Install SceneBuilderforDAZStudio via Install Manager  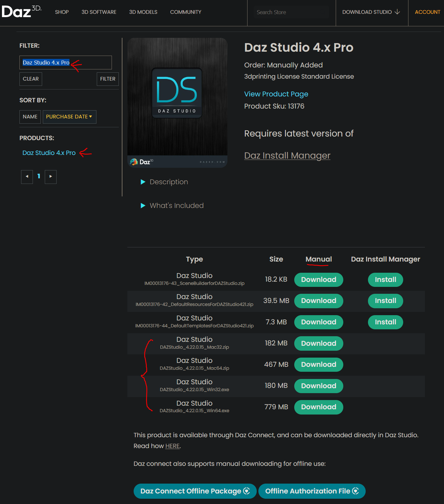pyautogui.click(x=385, y=280)
